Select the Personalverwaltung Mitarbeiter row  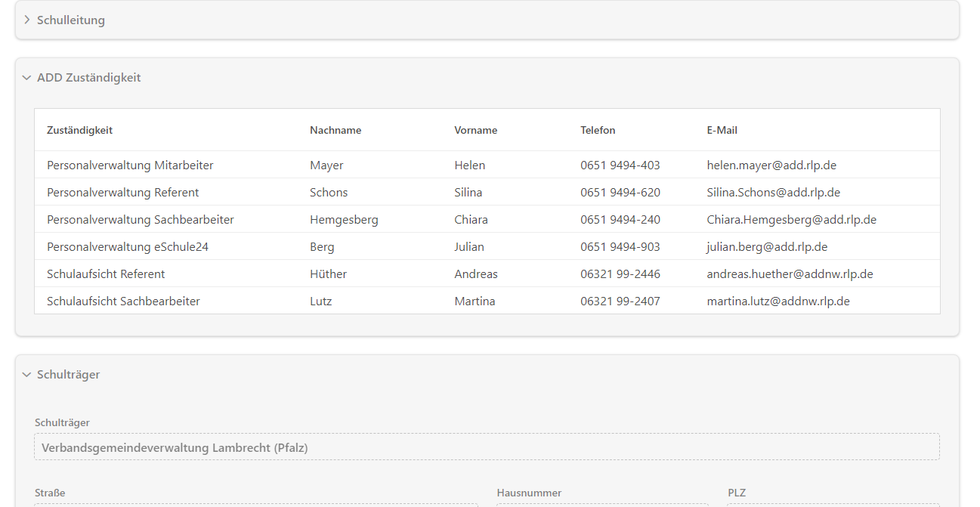tap(130, 165)
